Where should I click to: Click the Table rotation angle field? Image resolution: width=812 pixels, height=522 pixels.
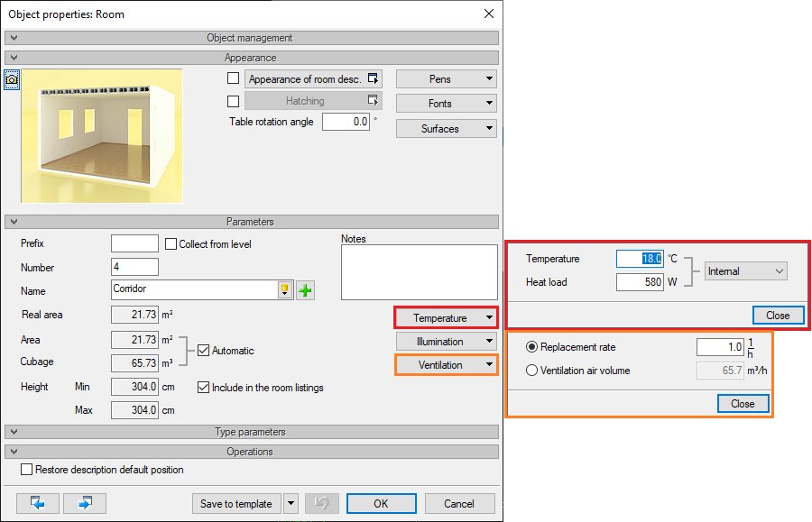[x=346, y=122]
